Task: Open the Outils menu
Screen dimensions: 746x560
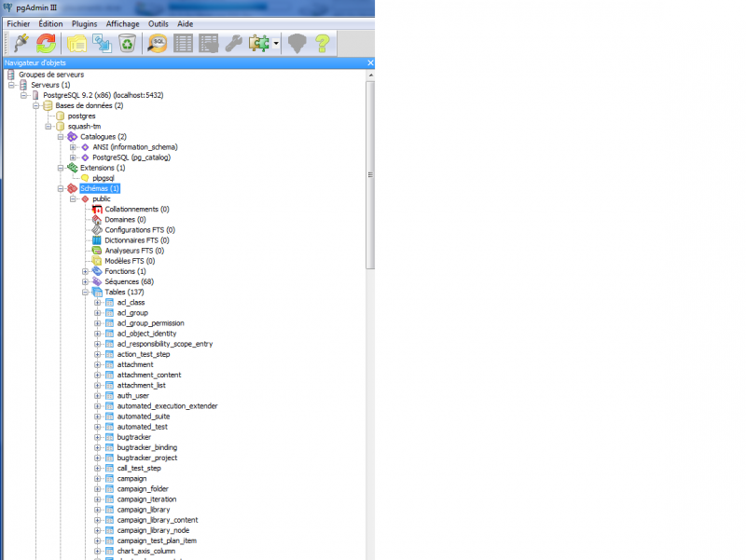Action: (158, 24)
